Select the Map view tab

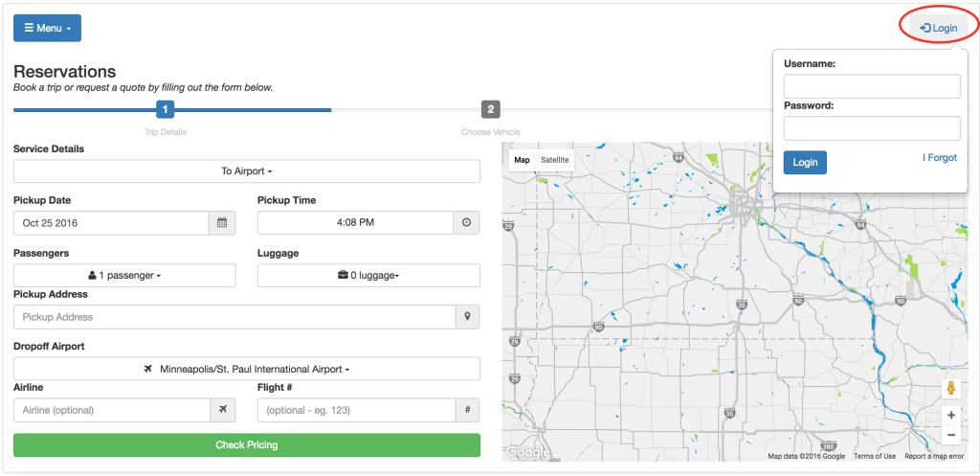pyautogui.click(x=522, y=160)
